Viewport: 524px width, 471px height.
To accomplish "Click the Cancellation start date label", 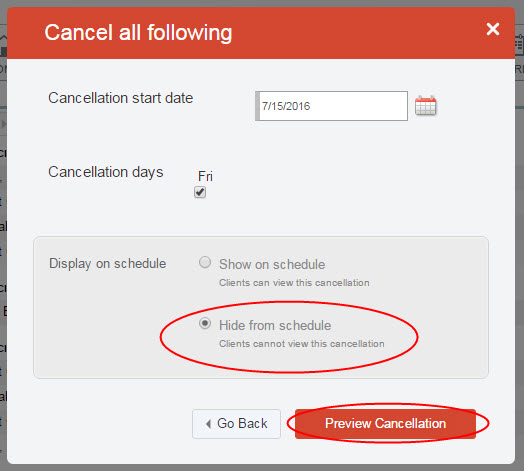I will 121,98.
